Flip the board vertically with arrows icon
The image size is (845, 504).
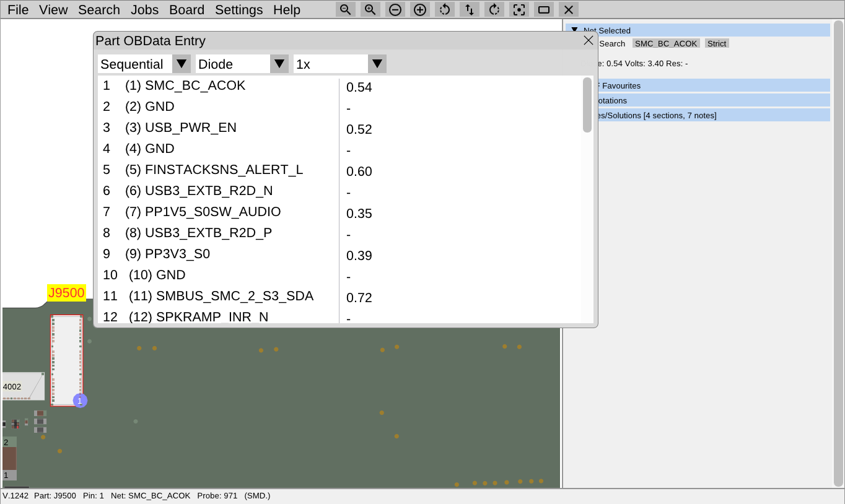point(469,9)
